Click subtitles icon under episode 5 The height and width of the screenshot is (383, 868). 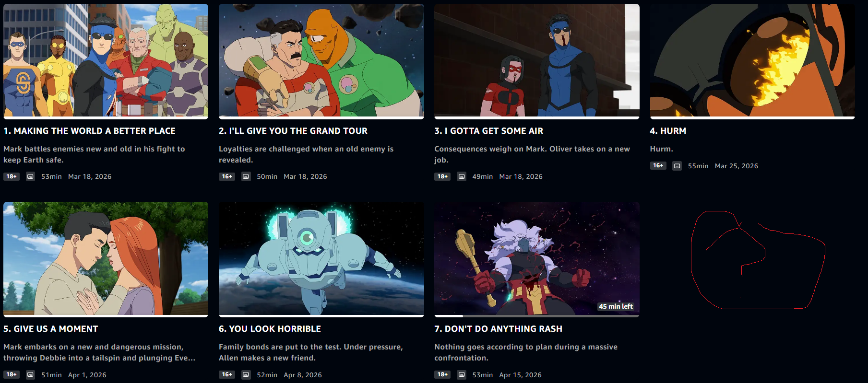(30, 375)
